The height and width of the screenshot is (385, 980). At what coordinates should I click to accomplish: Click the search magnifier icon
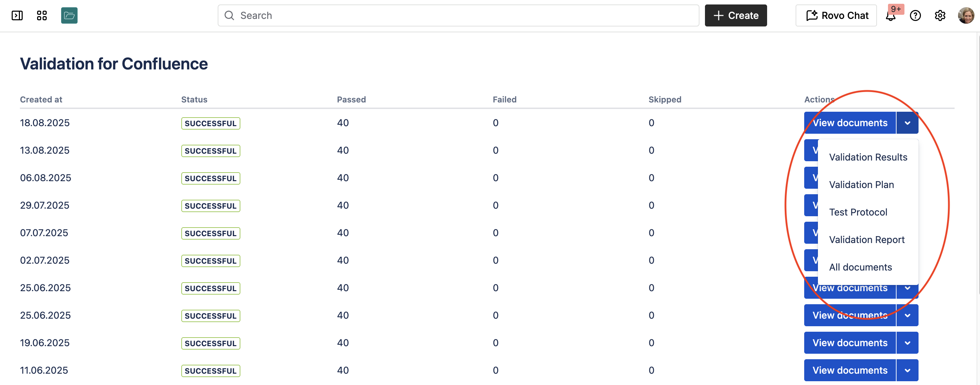click(x=229, y=15)
